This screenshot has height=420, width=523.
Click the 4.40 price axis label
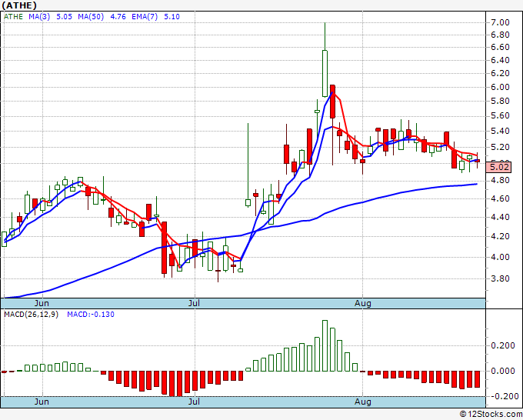pos(500,217)
